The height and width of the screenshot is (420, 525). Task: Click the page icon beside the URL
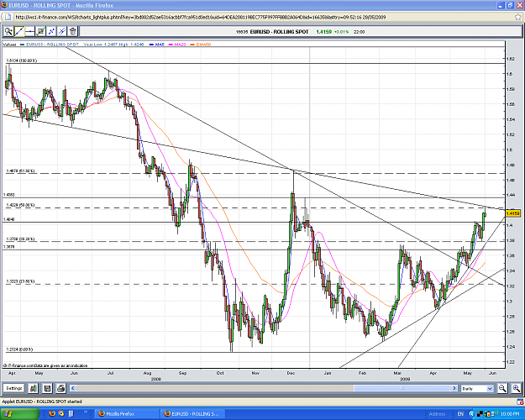click(x=8, y=17)
